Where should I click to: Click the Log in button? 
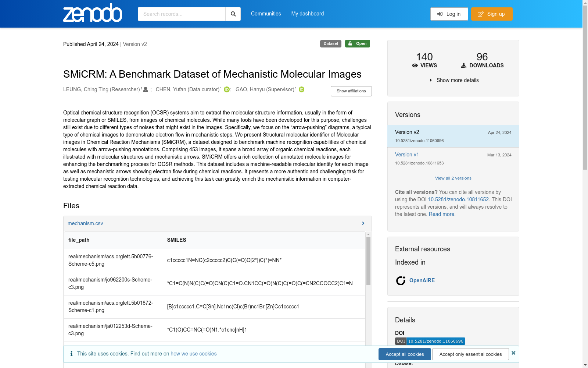click(x=449, y=14)
